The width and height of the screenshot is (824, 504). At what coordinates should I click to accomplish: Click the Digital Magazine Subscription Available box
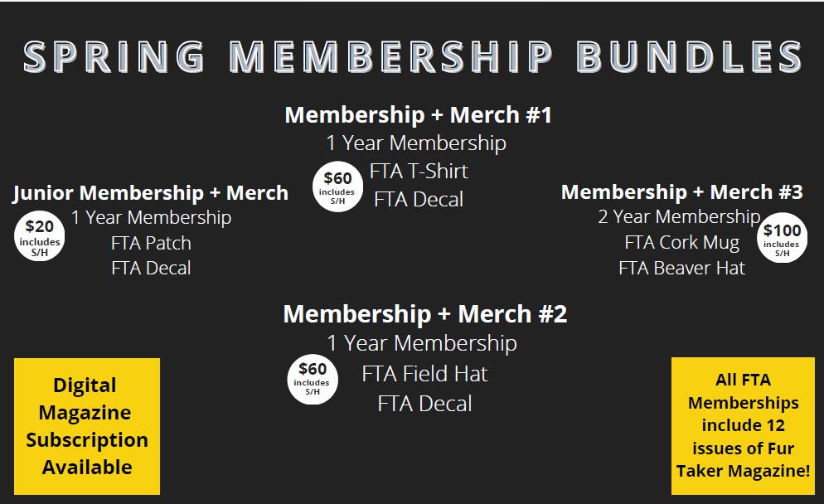(x=87, y=426)
